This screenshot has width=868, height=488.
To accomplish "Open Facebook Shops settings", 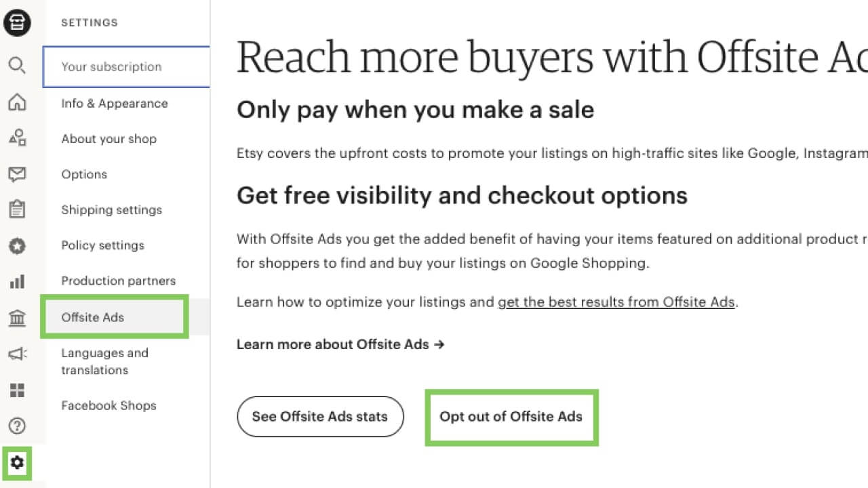I will click(108, 405).
